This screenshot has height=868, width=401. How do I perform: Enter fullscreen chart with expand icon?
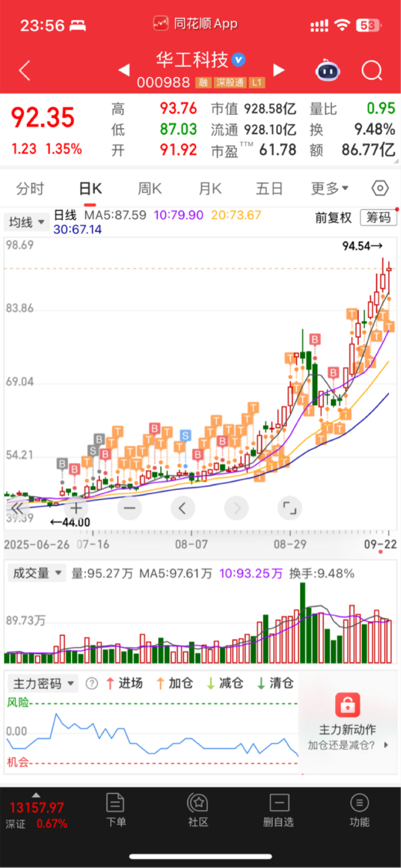coord(290,508)
